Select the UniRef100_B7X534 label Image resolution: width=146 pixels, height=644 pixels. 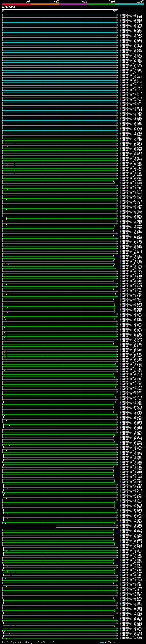131,610
